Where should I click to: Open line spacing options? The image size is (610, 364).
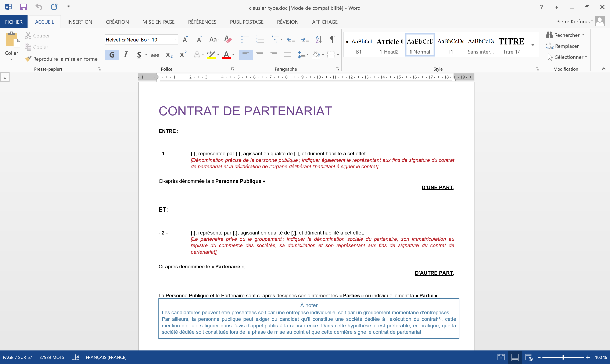303,55
